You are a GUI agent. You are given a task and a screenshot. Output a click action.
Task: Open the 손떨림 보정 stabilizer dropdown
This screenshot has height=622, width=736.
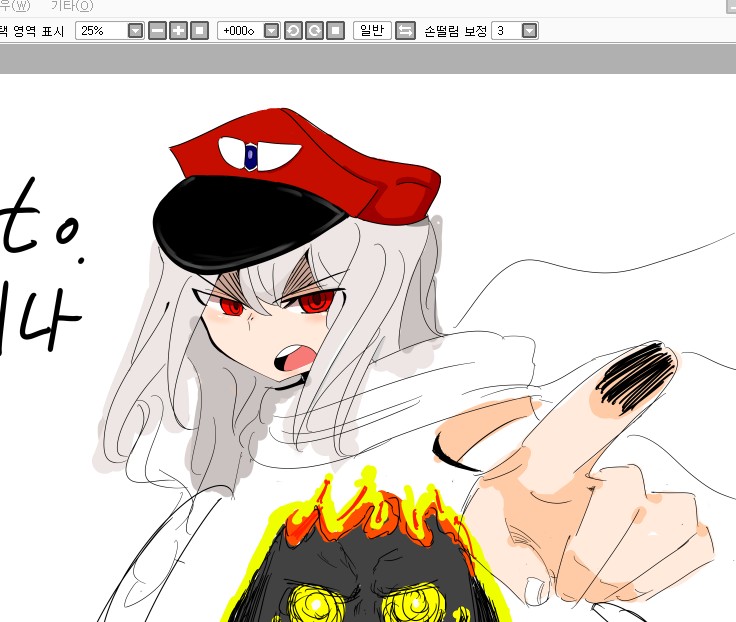(529, 31)
